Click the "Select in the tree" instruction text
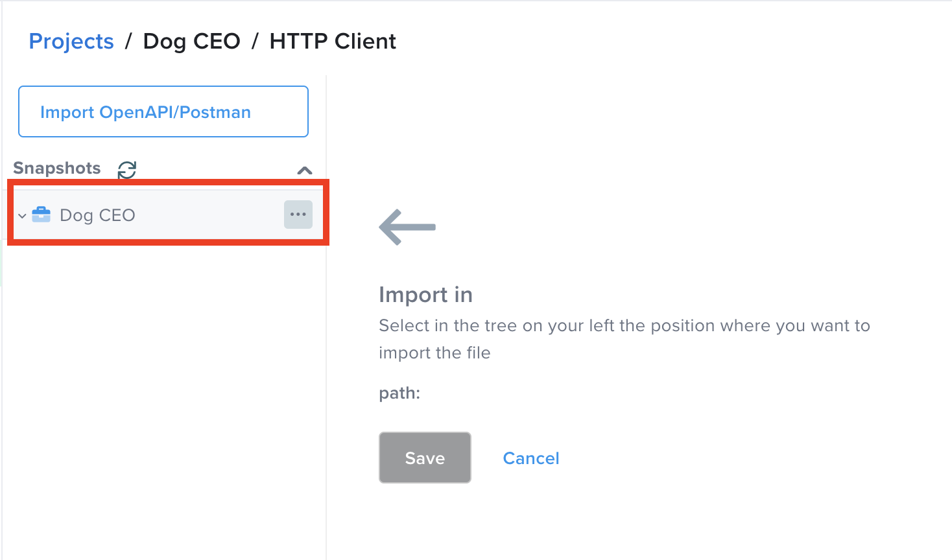The width and height of the screenshot is (952, 560). [624, 325]
